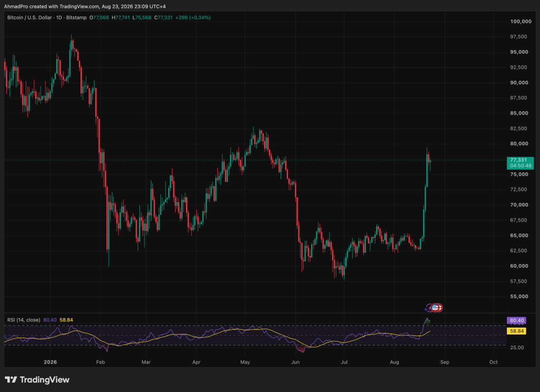Click the 60,000 price axis label

click(519, 266)
